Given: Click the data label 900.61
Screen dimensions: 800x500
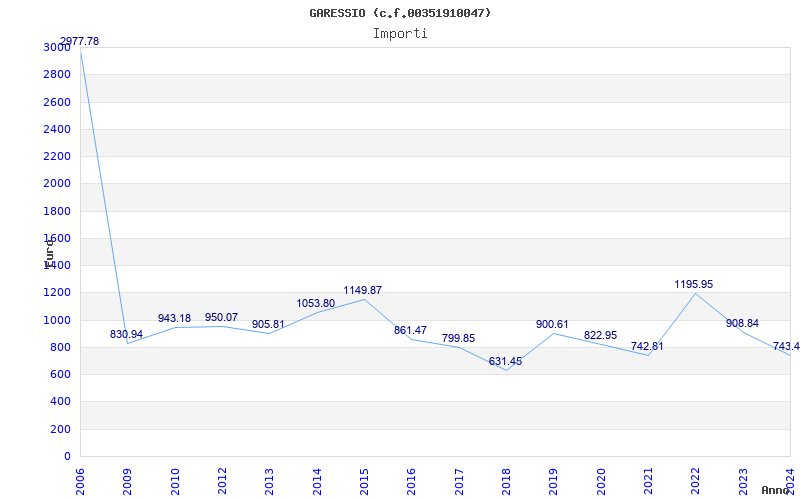Looking at the screenshot, I should [552, 324].
